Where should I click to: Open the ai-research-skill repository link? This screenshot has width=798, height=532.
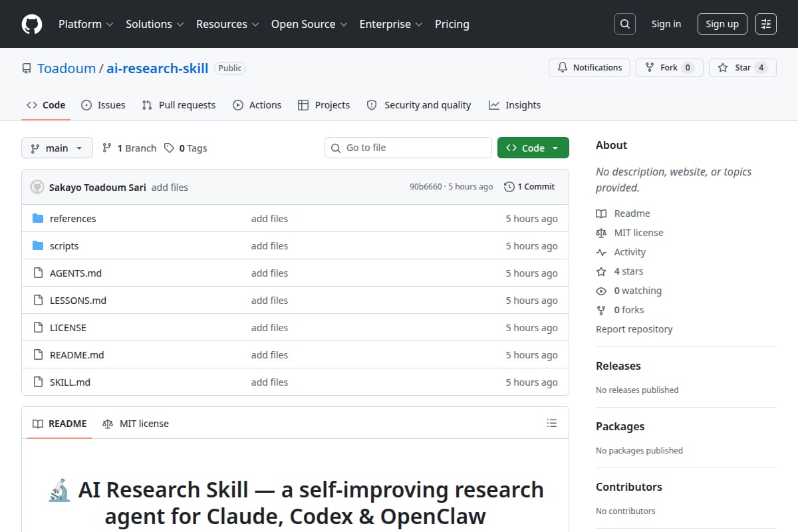click(x=158, y=68)
